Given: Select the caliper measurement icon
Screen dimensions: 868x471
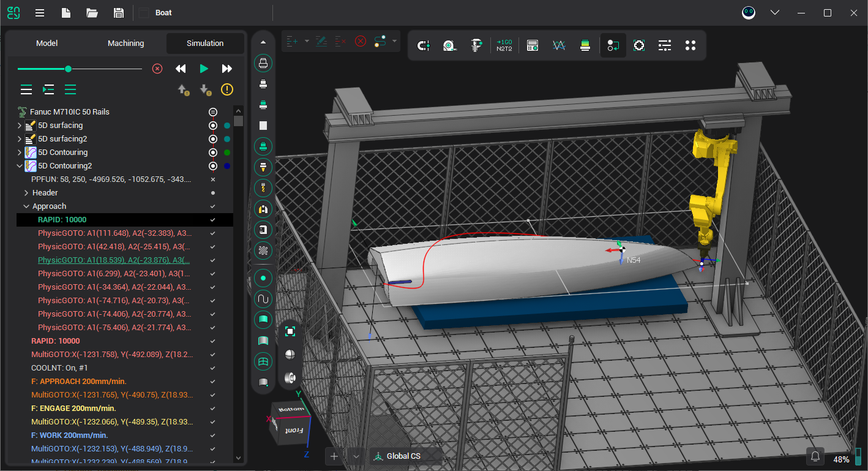Looking at the screenshot, I should [476, 45].
